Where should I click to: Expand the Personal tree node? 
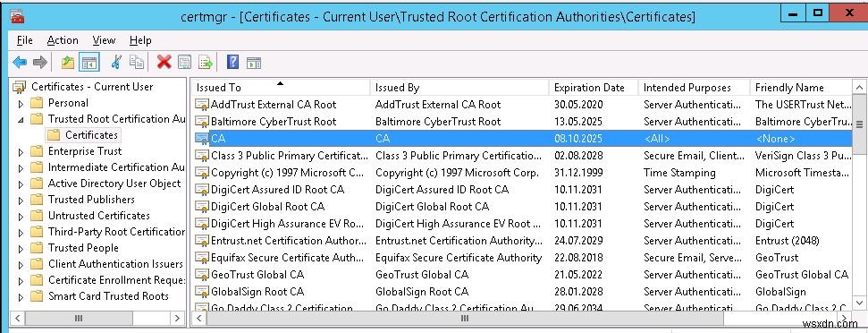[21, 103]
